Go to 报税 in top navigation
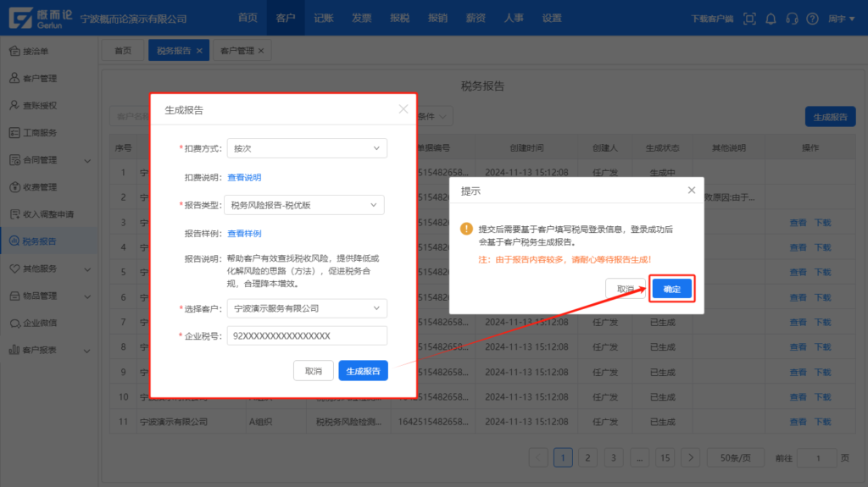 [400, 18]
